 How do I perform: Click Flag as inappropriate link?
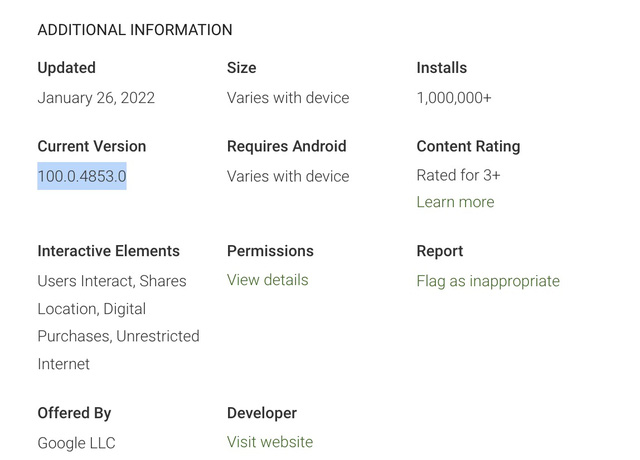[x=487, y=281]
